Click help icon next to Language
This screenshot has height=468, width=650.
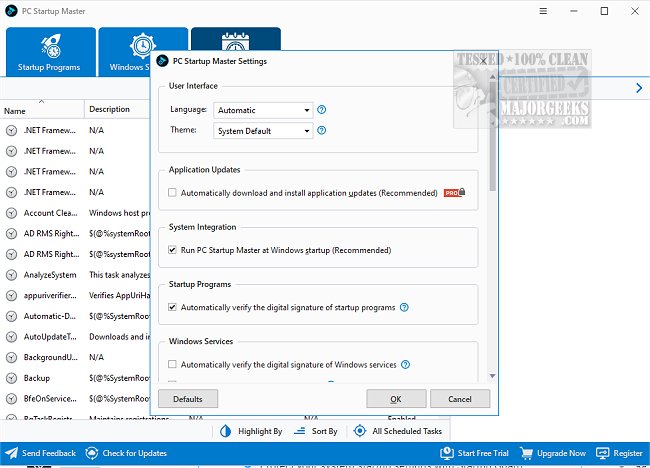pyautogui.click(x=321, y=109)
